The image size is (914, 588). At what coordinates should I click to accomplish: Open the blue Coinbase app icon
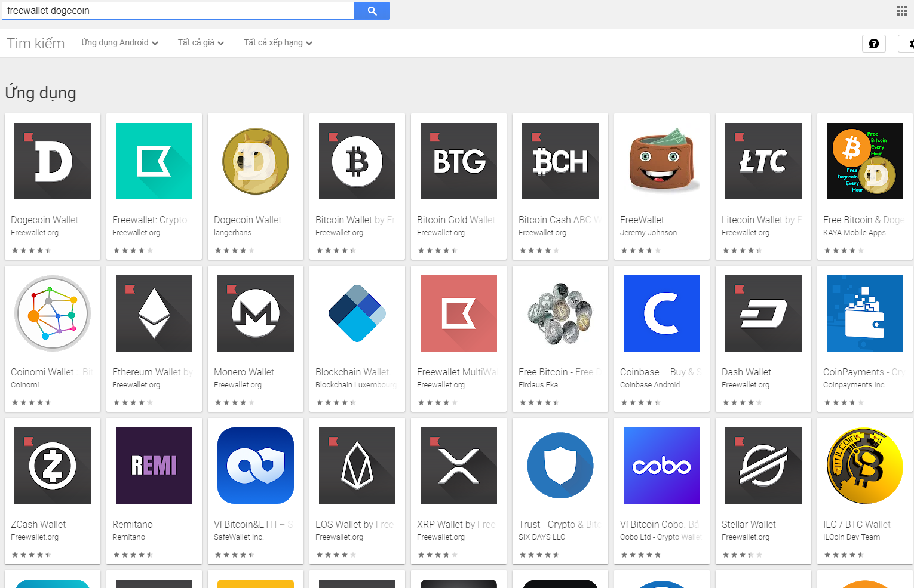click(662, 313)
